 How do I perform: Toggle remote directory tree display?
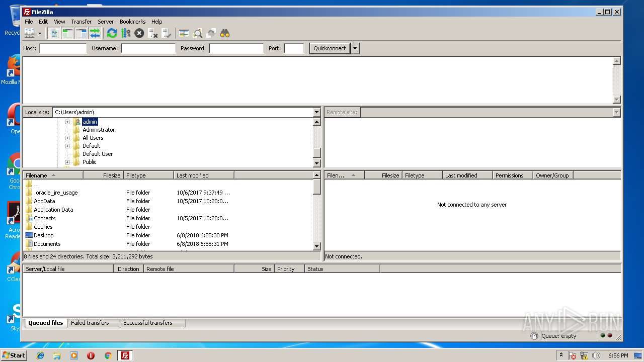81,33
